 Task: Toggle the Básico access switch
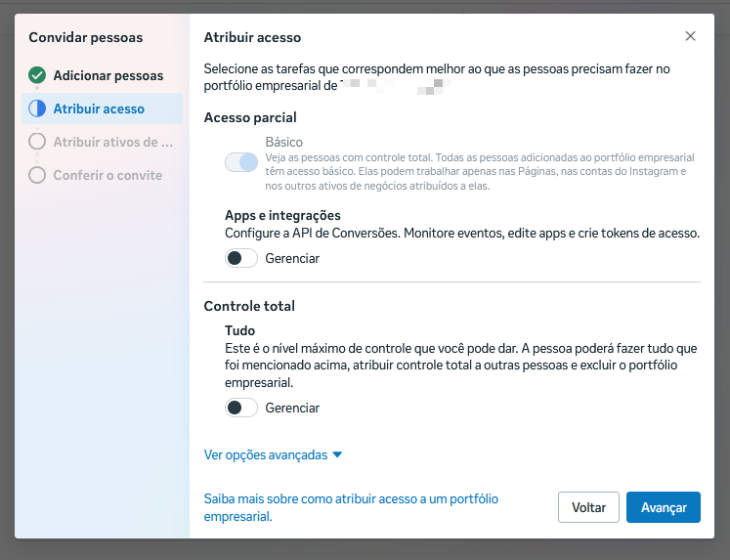tap(241, 162)
